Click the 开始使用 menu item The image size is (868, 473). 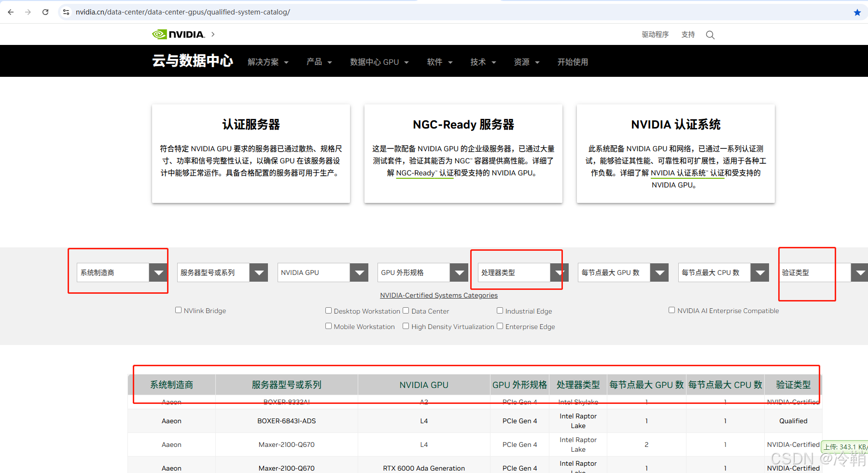click(x=573, y=62)
